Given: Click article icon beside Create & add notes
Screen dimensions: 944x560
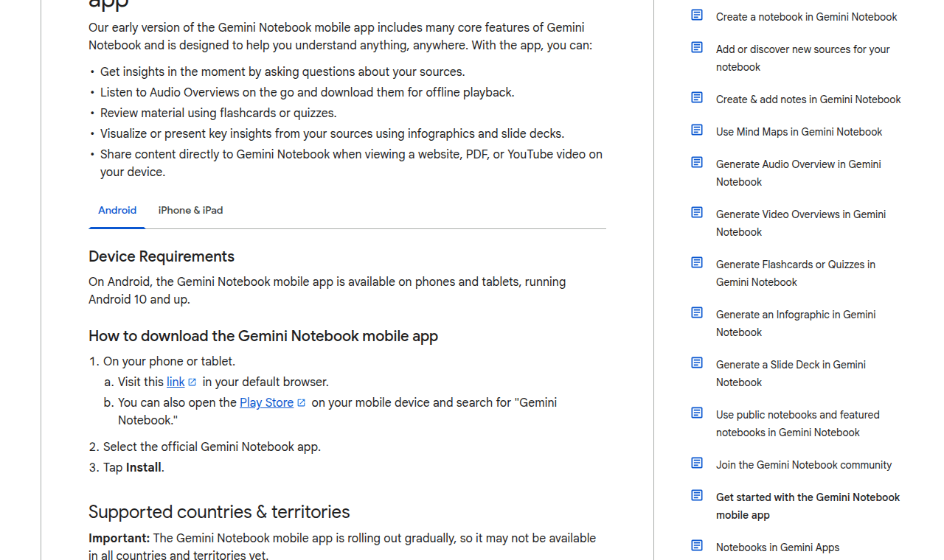Looking at the screenshot, I should coord(697,97).
